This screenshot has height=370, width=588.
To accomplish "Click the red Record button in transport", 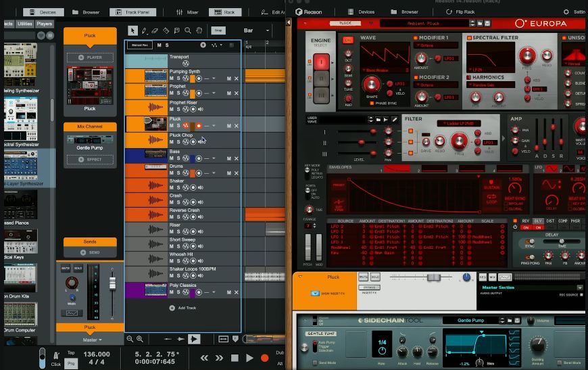I will pyautogui.click(x=265, y=358).
